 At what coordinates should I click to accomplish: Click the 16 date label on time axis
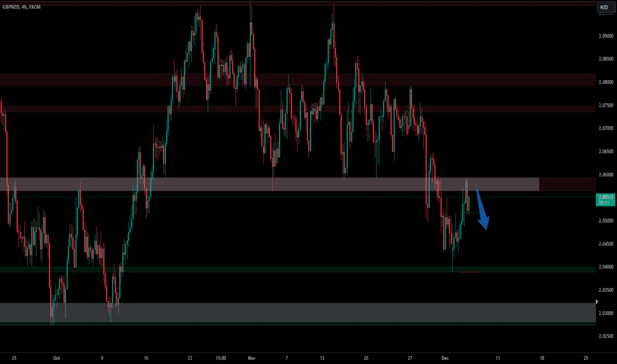(x=146, y=358)
